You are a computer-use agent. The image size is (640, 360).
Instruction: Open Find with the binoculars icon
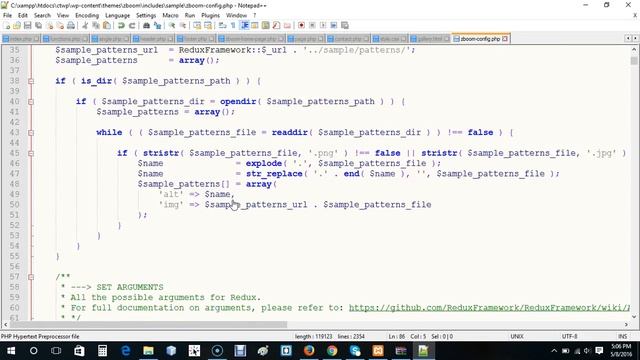click(146, 26)
